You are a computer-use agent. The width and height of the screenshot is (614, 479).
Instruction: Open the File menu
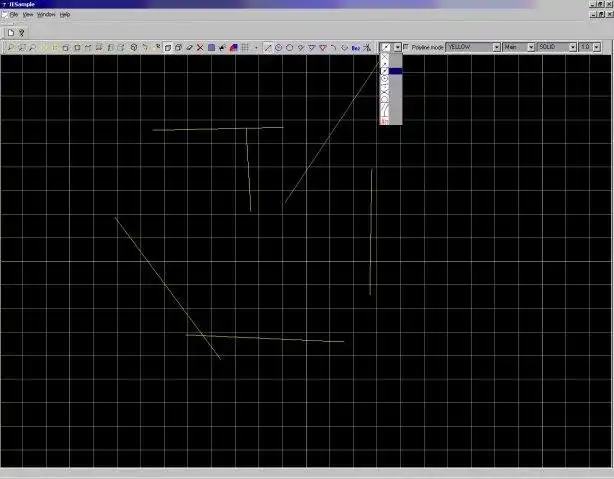click(x=14, y=14)
